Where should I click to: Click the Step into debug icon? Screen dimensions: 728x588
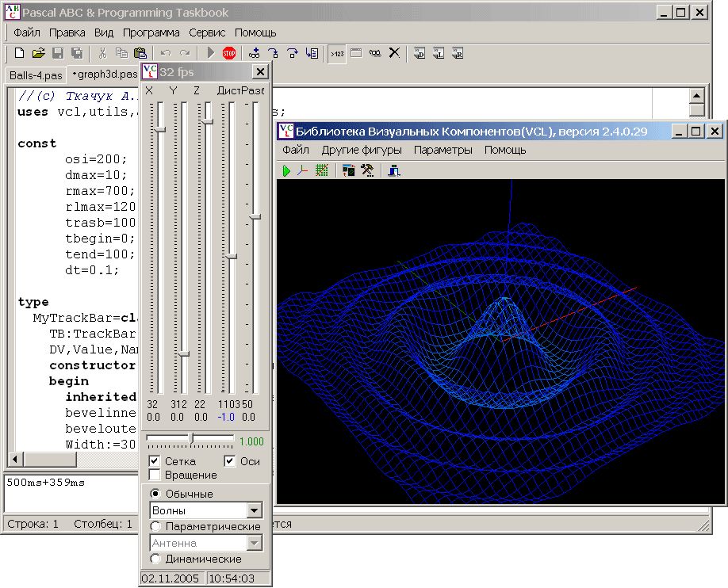[x=274, y=53]
